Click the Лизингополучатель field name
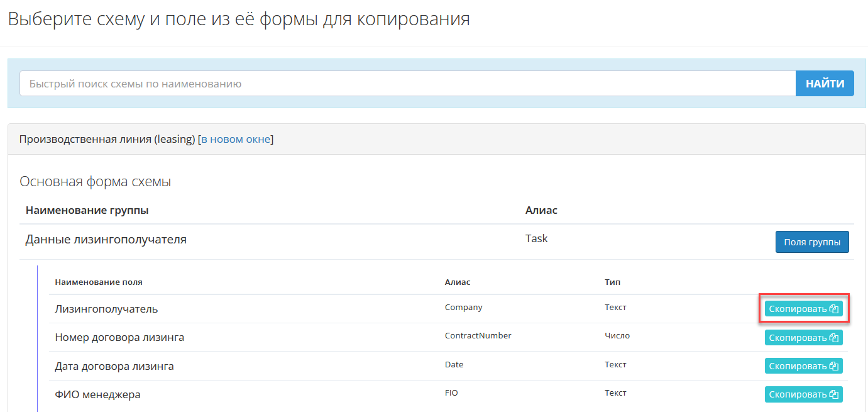The height and width of the screenshot is (412, 868). pos(106,309)
